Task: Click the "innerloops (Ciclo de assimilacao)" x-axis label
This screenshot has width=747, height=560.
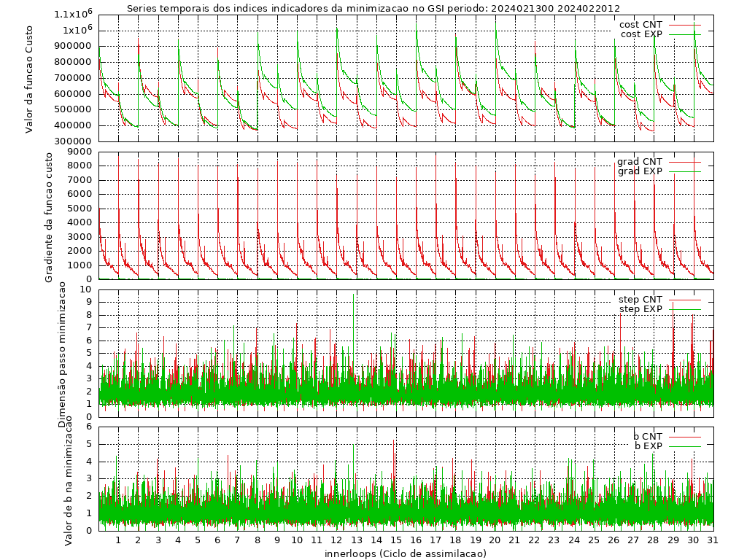Action: [405, 554]
